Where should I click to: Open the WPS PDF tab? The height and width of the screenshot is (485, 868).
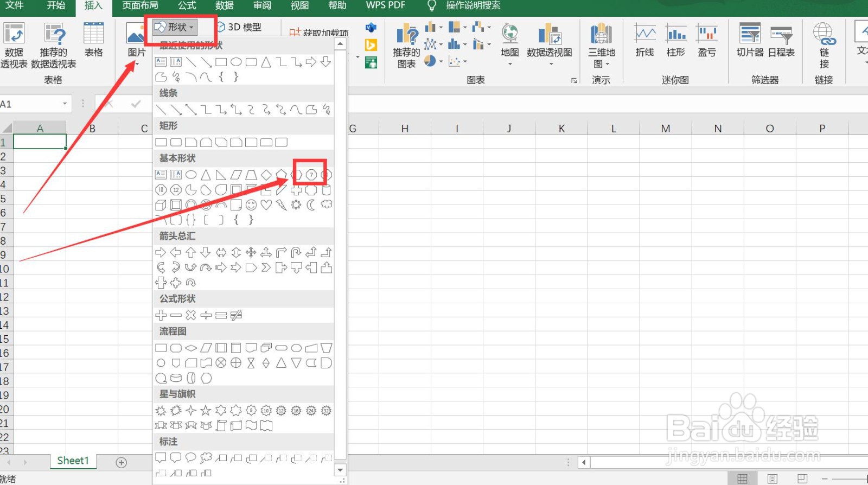[386, 5]
